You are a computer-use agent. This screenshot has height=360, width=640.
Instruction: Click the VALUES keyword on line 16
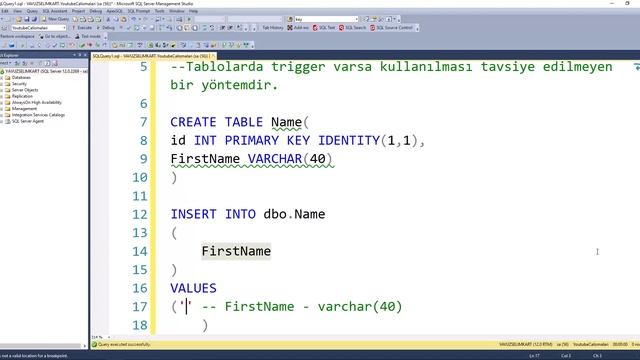(193, 288)
